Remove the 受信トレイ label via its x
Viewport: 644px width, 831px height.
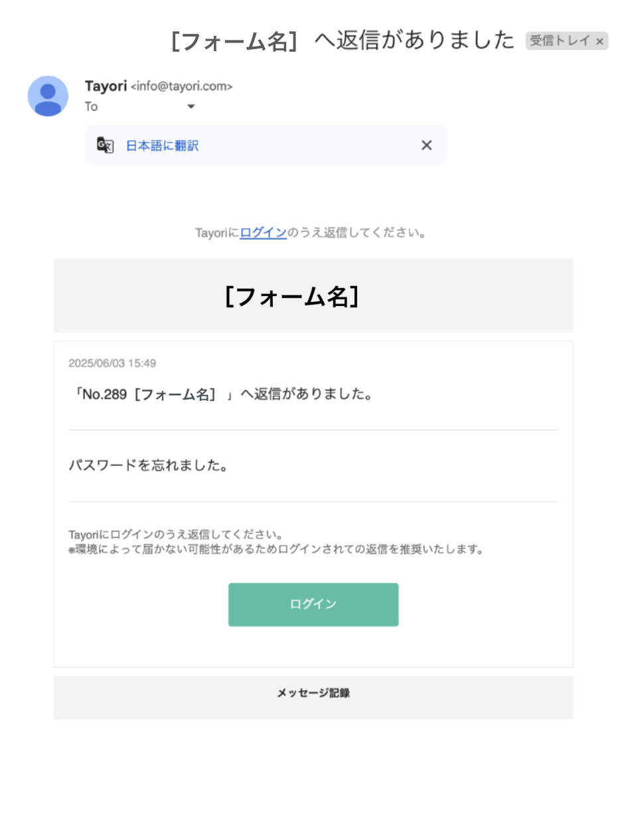click(x=600, y=41)
